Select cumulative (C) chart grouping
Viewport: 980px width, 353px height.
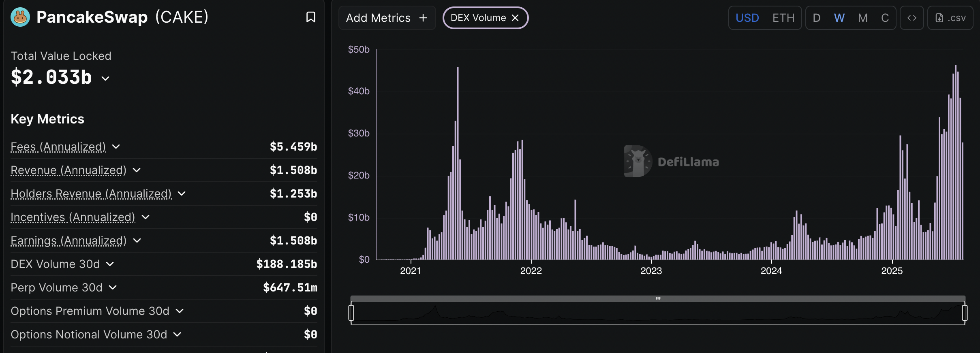[x=885, y=18]
